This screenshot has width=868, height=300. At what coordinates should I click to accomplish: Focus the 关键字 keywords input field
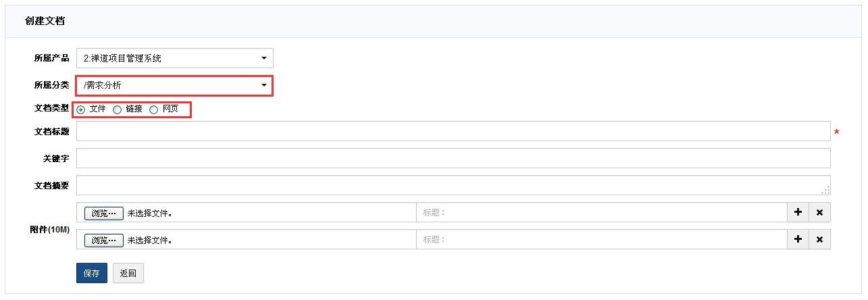click(453, 158)
